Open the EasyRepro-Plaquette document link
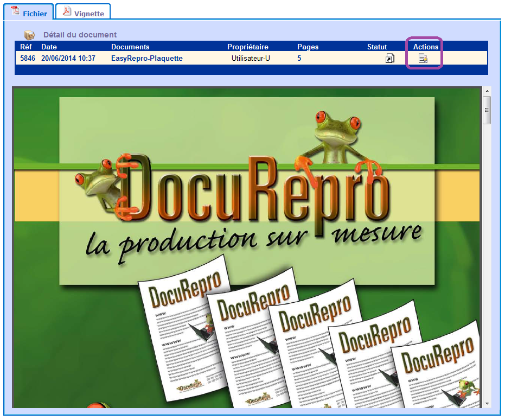505x420 pixels. click(x=147, y=58)
